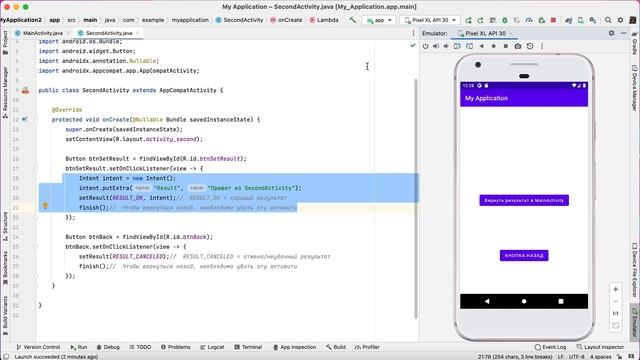Tap КНОПКА НАЗАД button in emulator
Image resolution: width=640 pixels, height=360 pixels.
pyautogui.click(x=524, y=256)
